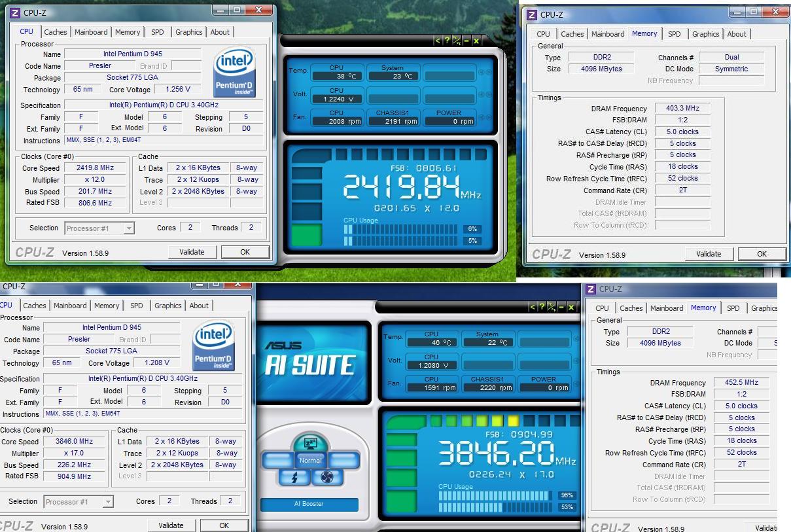Click Validate in the 2419.8 MHz CPU-Z window
The height and width of the screenshot is (532, 791).
(x=192, y=252)
